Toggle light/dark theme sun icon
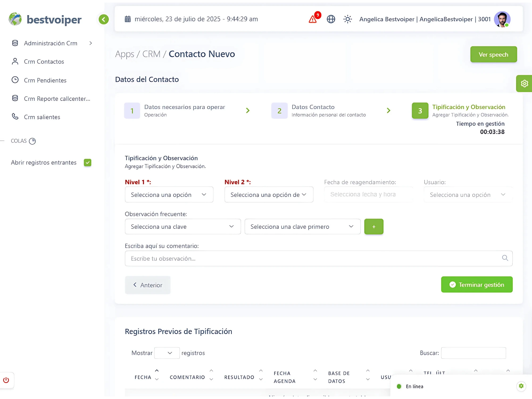This screenshot has height=399, width=532. point(347,19)
